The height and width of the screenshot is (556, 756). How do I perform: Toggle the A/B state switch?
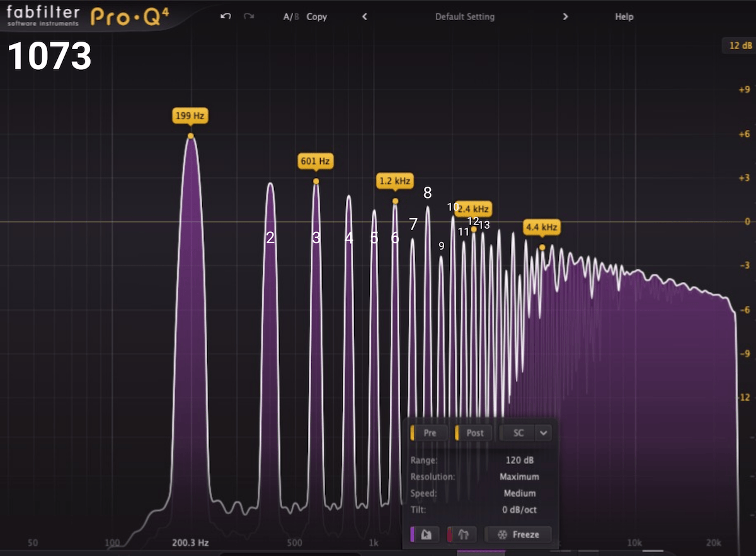coord(291,17)
